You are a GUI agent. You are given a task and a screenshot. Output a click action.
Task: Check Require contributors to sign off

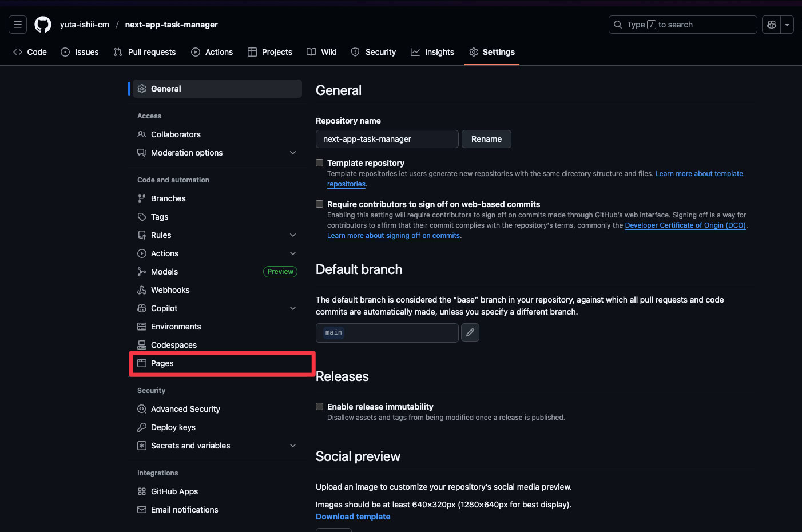[320, 204]
